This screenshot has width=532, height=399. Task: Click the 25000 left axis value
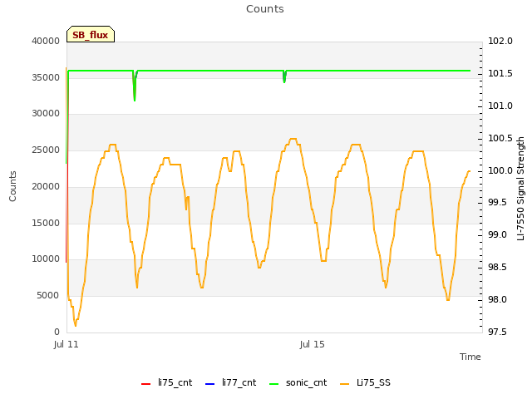(46, 150)
